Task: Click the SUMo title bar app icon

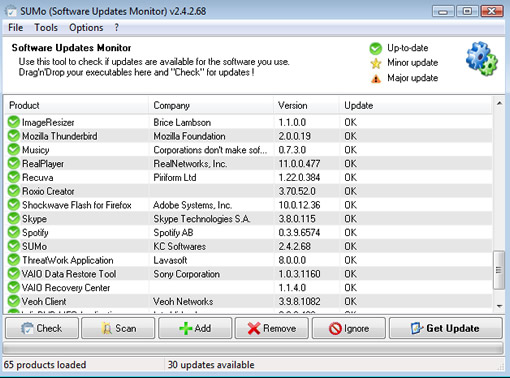Action: 11,11
